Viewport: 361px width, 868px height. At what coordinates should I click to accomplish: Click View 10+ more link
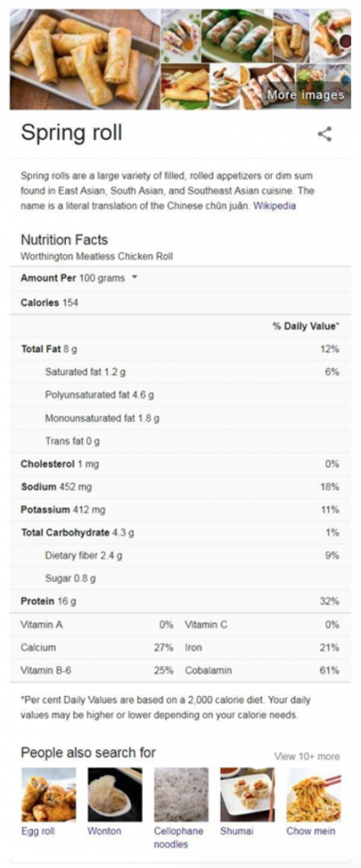pyautogui.click(x=307, y=756)
